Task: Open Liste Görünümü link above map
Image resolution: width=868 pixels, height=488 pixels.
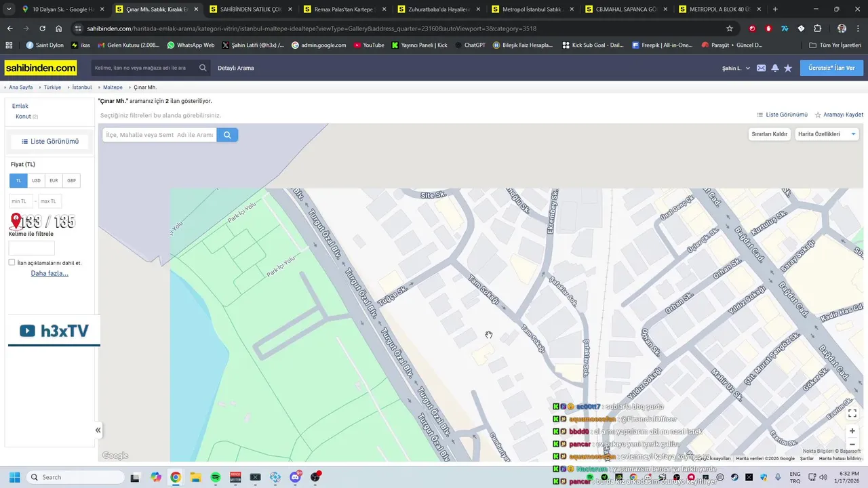Action: click(x=782, y=115)
